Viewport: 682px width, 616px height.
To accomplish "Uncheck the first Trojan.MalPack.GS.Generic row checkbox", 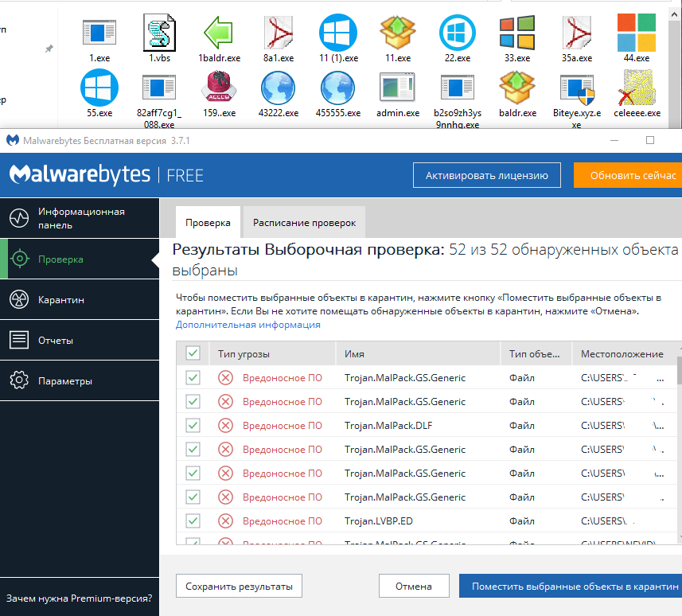I will click(193, 377).
